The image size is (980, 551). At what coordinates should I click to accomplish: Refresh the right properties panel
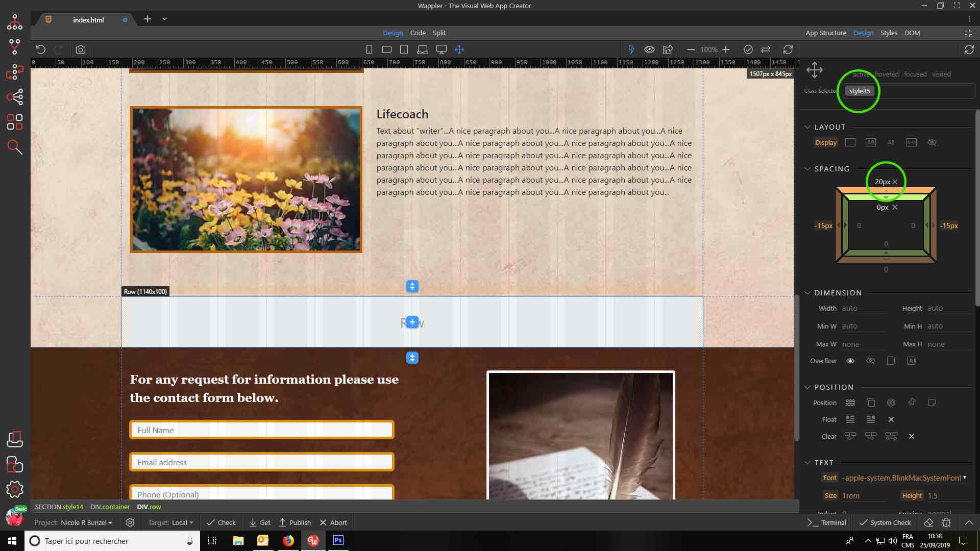coord(969,49)
